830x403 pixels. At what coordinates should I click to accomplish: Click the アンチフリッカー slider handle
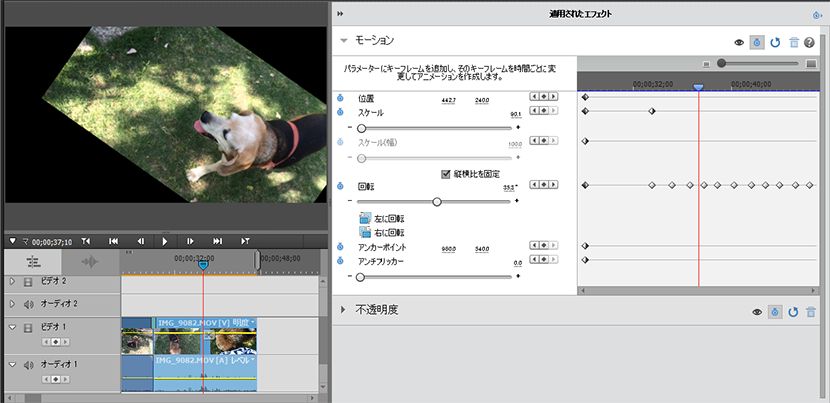coord(360,277)
